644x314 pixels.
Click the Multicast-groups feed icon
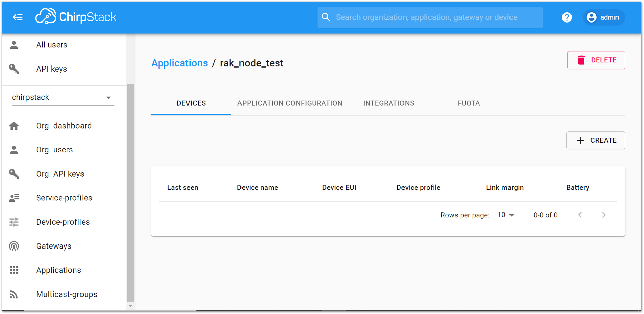point(14,295)
